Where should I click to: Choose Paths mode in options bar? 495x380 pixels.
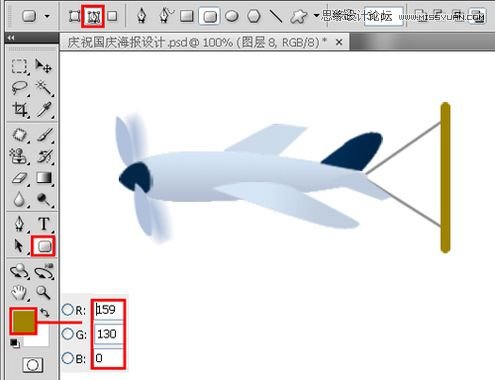93,16
